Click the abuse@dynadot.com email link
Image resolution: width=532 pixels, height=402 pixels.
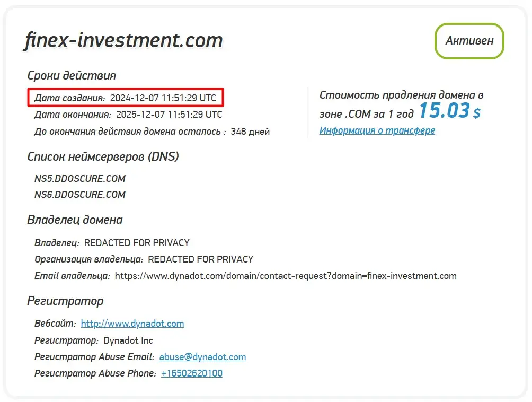click(x=202, y=356)
